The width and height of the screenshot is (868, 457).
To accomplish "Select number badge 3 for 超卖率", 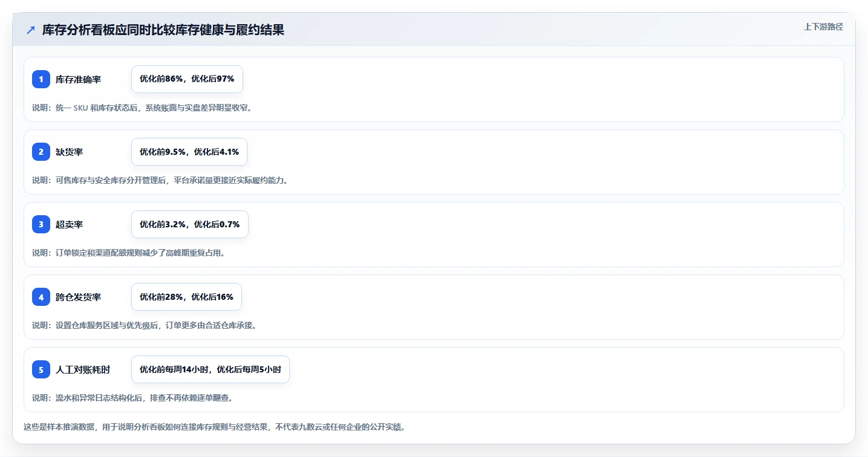I will [x=41, y=224].
